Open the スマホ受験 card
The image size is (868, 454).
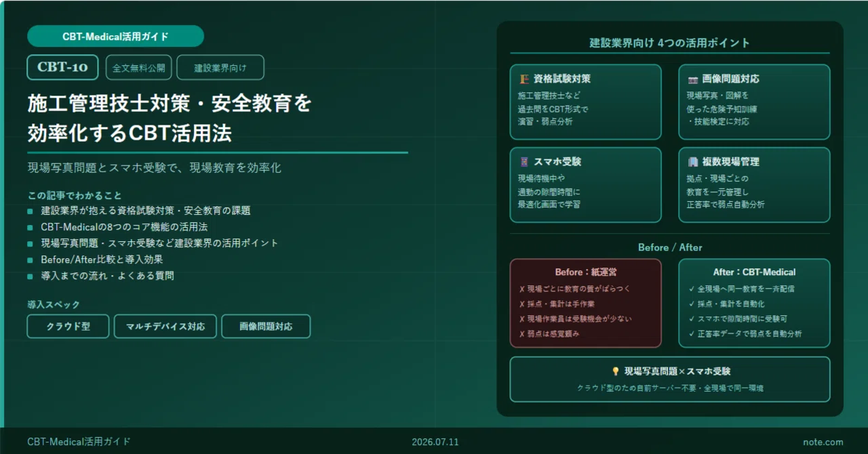[585, 185]
